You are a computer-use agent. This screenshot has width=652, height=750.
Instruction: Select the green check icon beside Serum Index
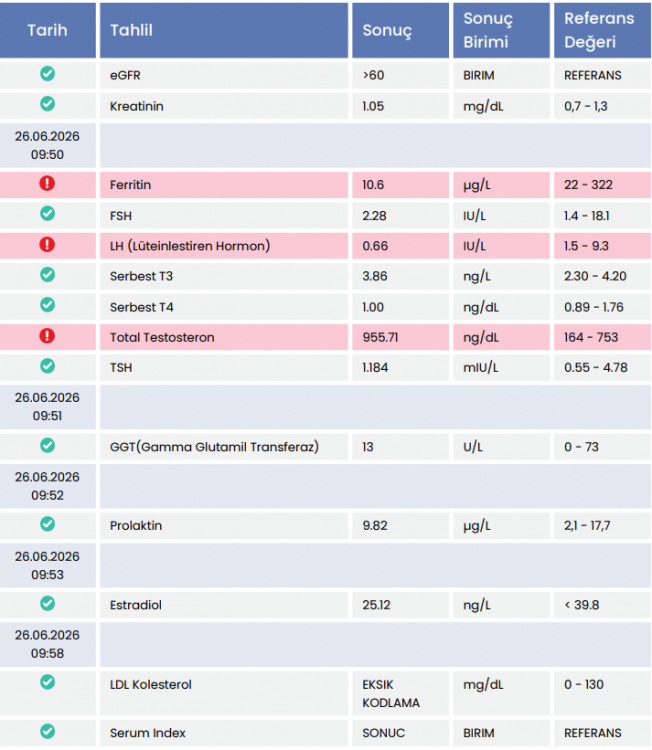coord(47,731)
